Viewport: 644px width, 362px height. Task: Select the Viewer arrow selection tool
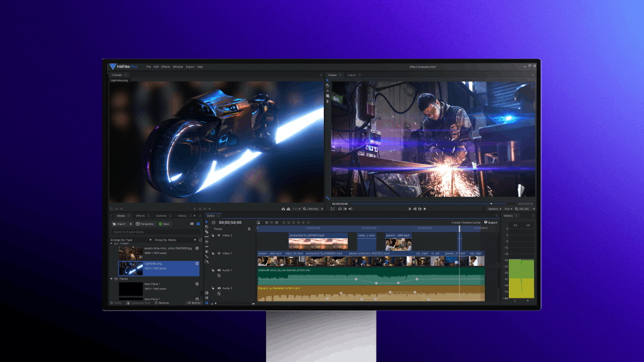point(327,80)
